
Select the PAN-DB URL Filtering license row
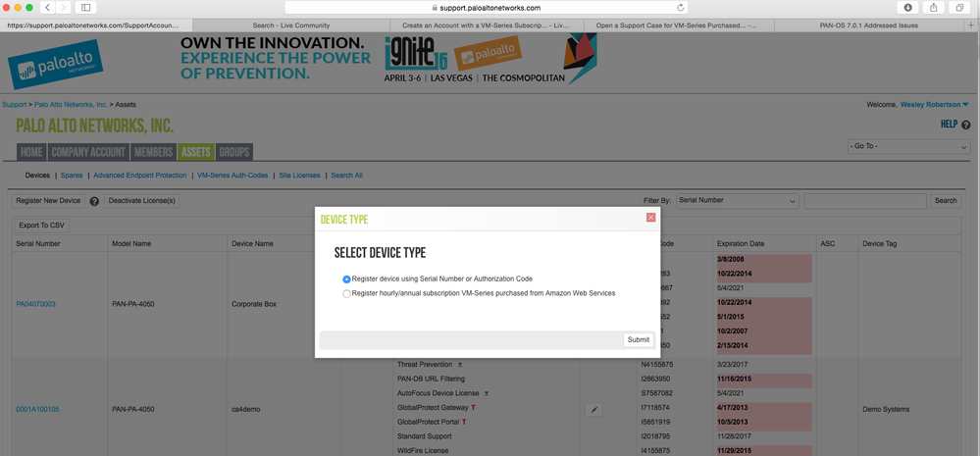432,380
